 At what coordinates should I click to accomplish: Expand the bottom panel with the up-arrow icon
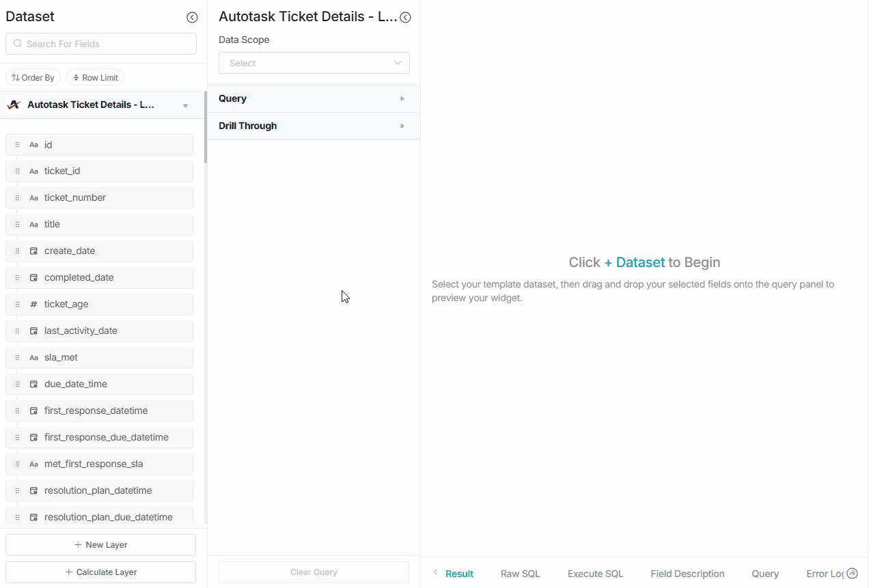coord(852,574)
